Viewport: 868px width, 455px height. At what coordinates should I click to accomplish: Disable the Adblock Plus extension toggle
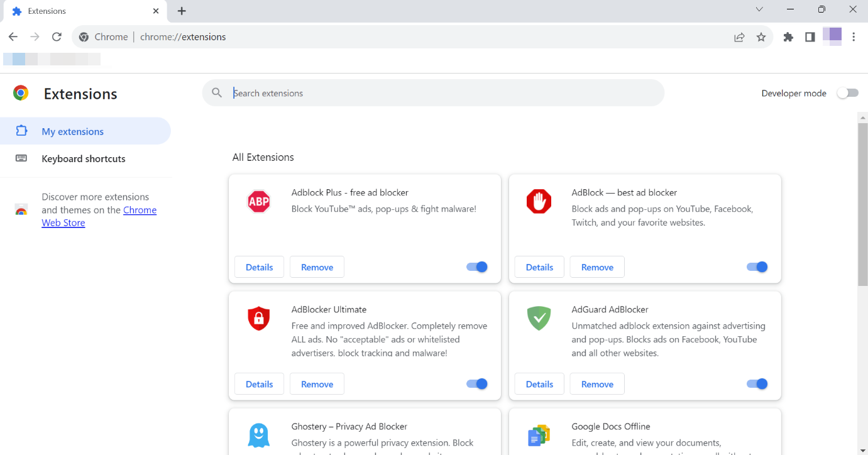477,267
